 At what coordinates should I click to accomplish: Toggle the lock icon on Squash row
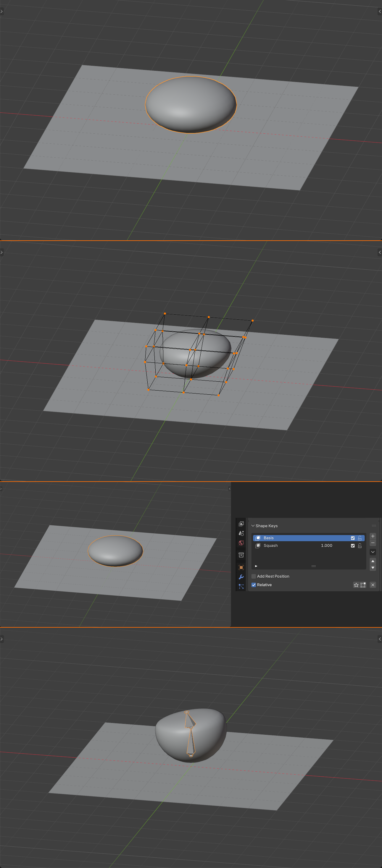pyautogui.click(x=360, y=545)
